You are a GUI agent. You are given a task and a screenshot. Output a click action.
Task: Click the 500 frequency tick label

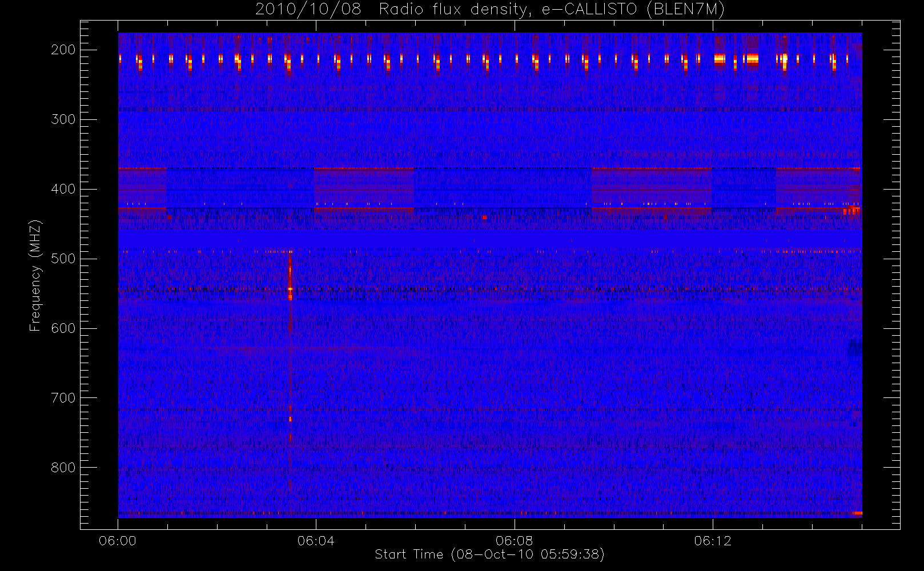(x=63, y=259)
